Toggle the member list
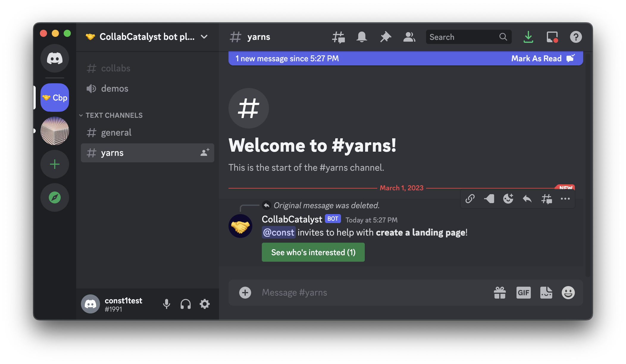 coord(409,37)
